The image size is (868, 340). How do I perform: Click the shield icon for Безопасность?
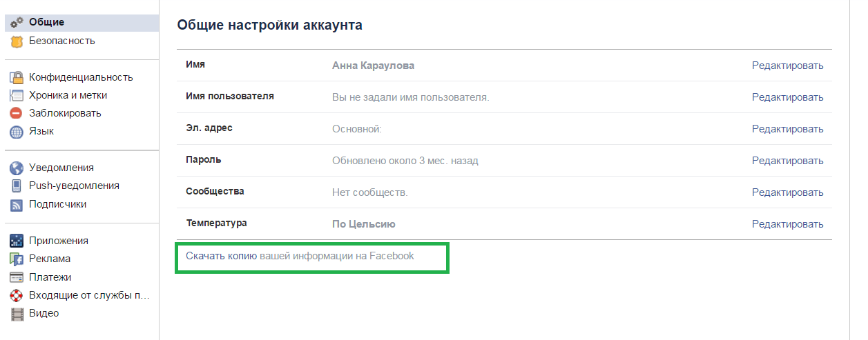pos(17,41)
